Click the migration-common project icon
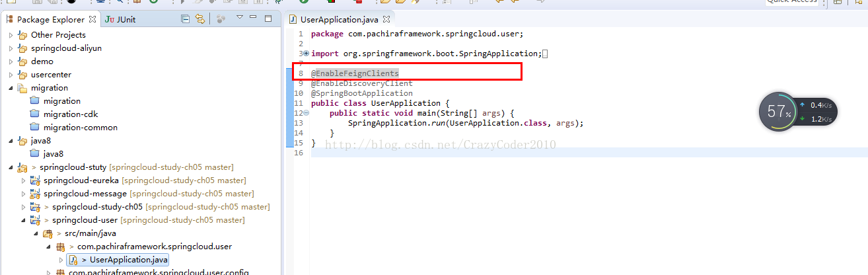This screenshot has height=275, width=868. click(x=36, y=127)
